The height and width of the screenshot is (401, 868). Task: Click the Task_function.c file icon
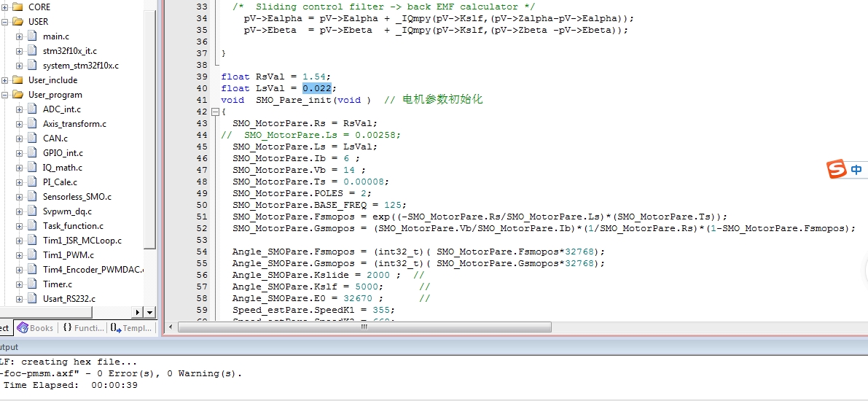[31, 226]
